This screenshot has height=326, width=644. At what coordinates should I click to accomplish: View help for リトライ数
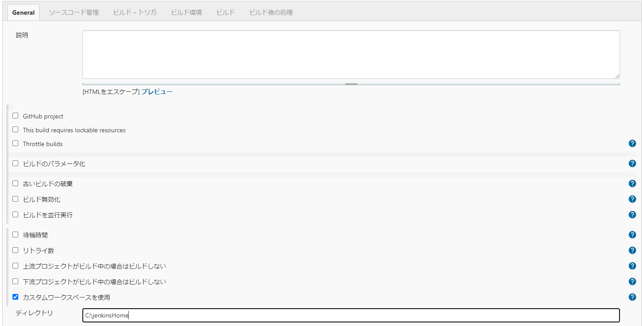632,250
